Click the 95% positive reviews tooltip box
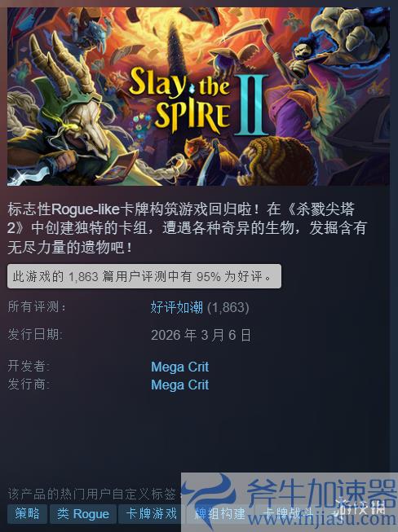398x532 pixels. (144, 276)
